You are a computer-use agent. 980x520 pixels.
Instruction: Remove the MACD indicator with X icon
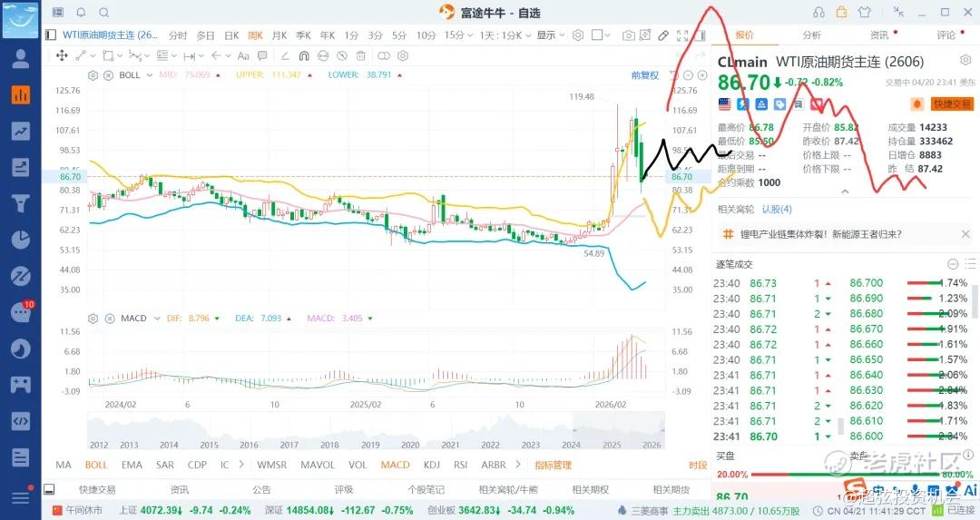click(110, 319)
